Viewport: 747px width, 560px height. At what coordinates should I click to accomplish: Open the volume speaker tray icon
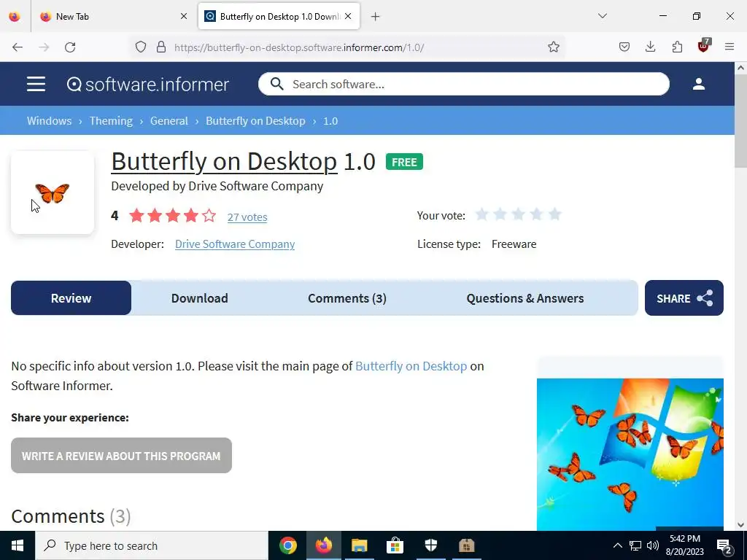653,545
